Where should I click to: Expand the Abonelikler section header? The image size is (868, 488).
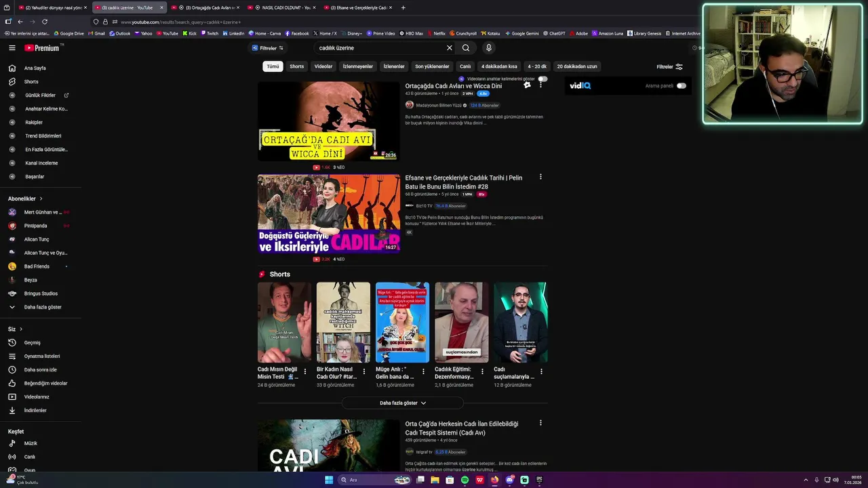[x=25, y=199]
